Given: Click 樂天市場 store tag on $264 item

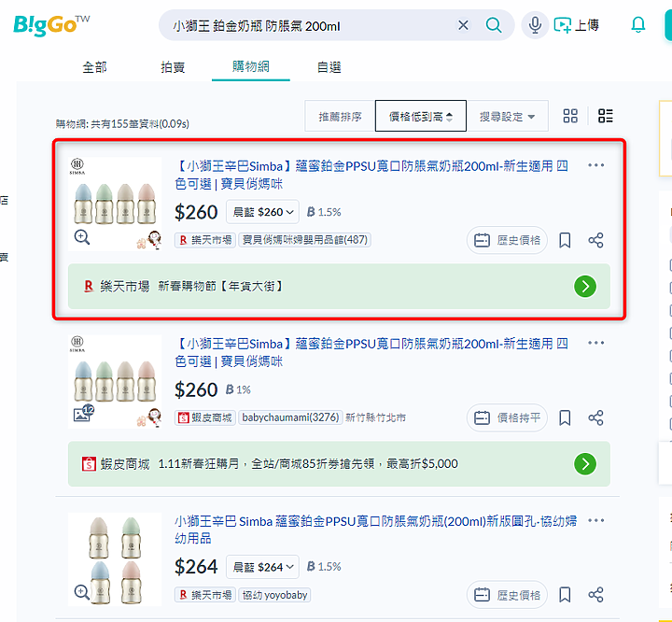Looking at the screenshot, I should pos(204,595).
